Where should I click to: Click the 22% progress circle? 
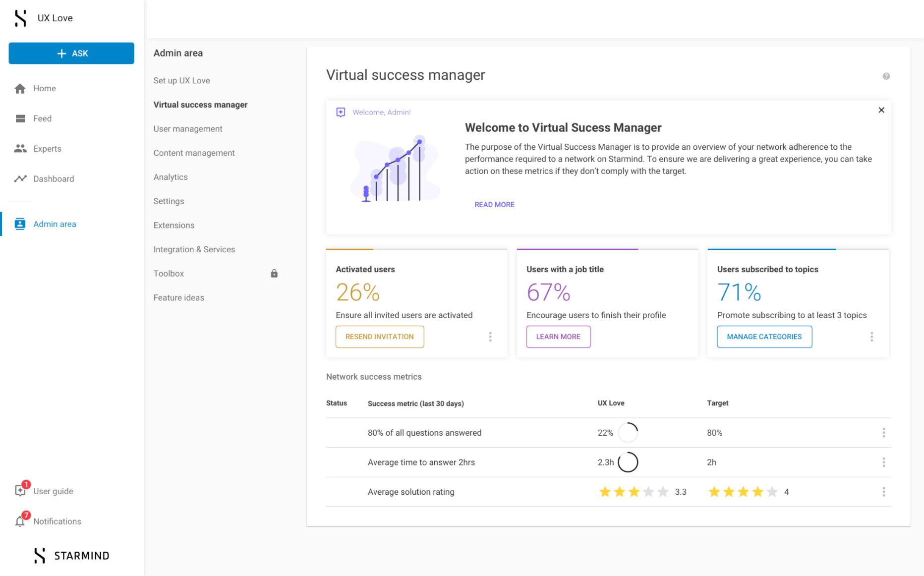point(628,433)
